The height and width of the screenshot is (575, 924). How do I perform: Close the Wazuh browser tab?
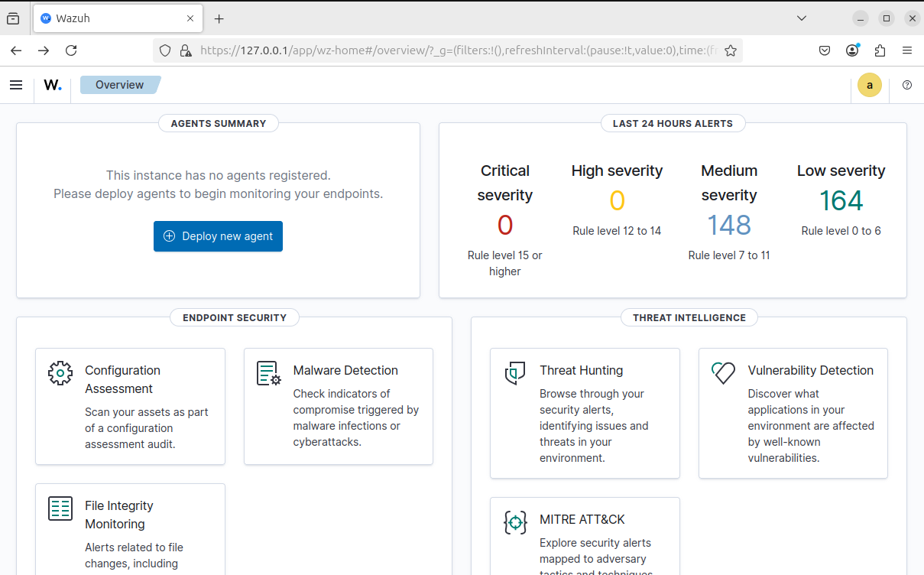190,18
